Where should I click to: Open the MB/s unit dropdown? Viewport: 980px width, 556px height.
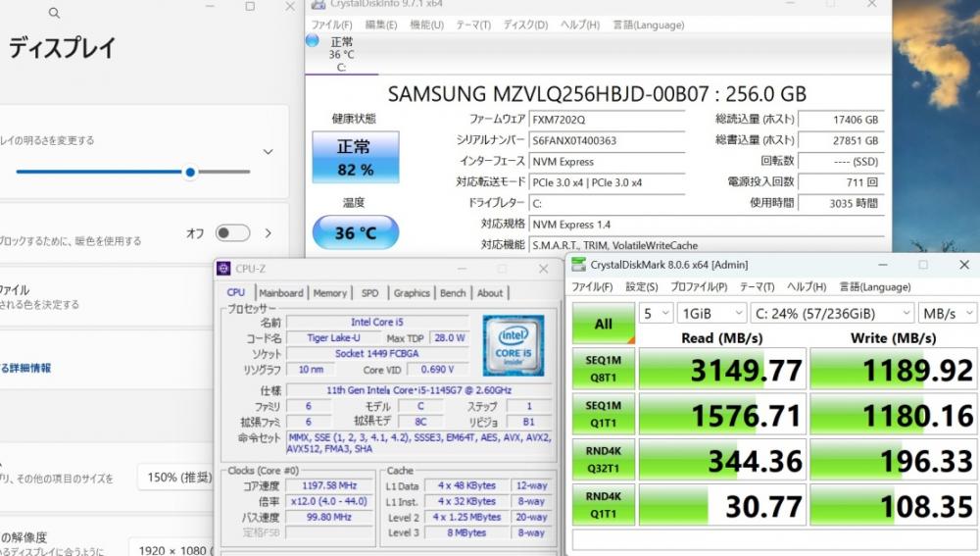(948, 314)
